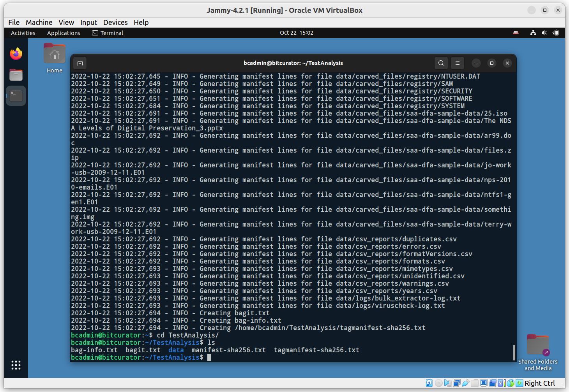Click log line for csv_reports/duplicates.csv
569x392 pixels.
click(x=264, y=239)
